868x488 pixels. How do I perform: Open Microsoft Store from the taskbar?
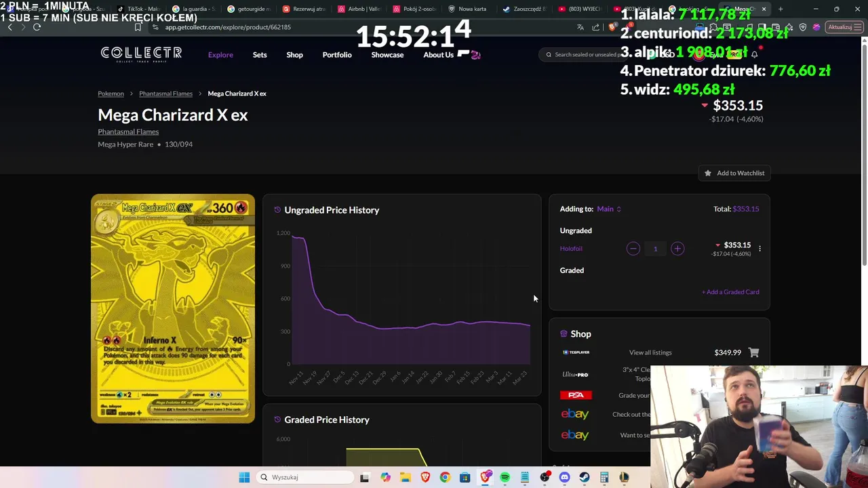[465, 477]
